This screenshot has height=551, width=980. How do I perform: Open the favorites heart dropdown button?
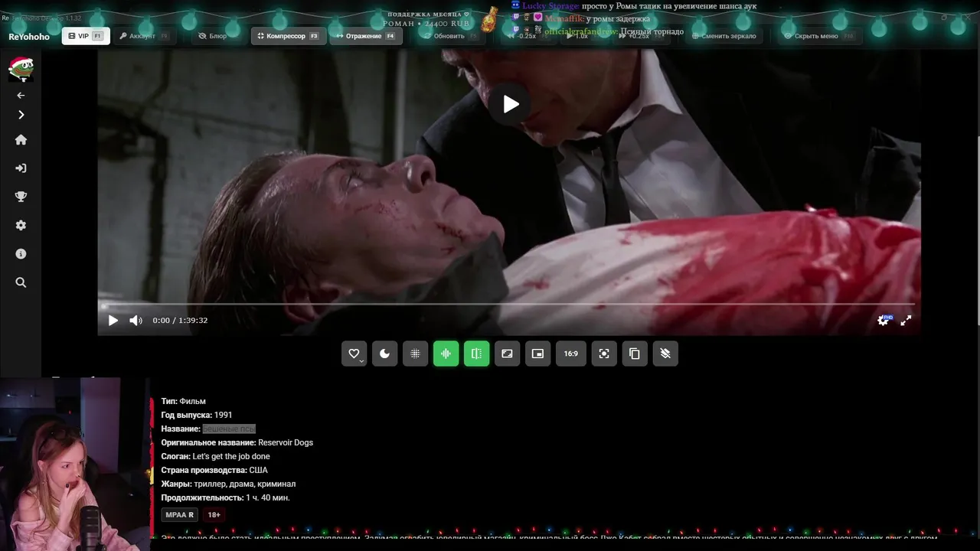click(354, 354)
